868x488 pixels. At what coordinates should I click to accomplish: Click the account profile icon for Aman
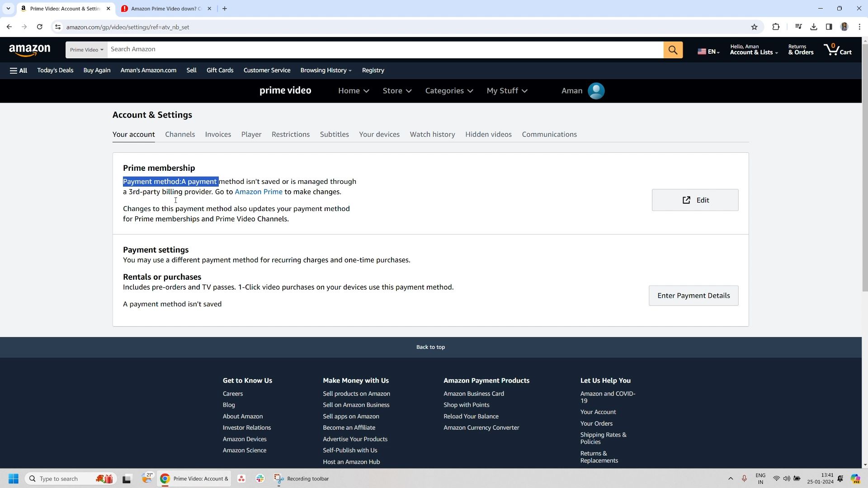(x=597, y=90)
